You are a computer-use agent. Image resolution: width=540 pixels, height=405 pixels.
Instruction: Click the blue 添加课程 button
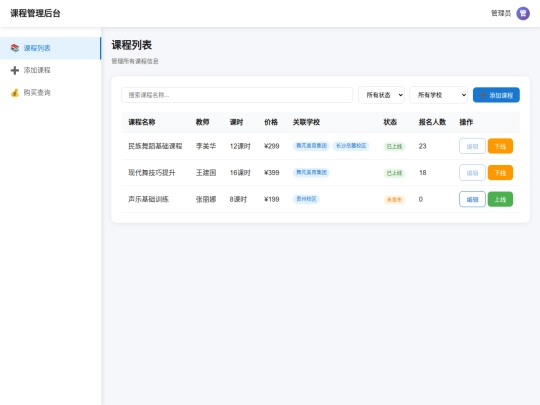[x=496, y=95]
